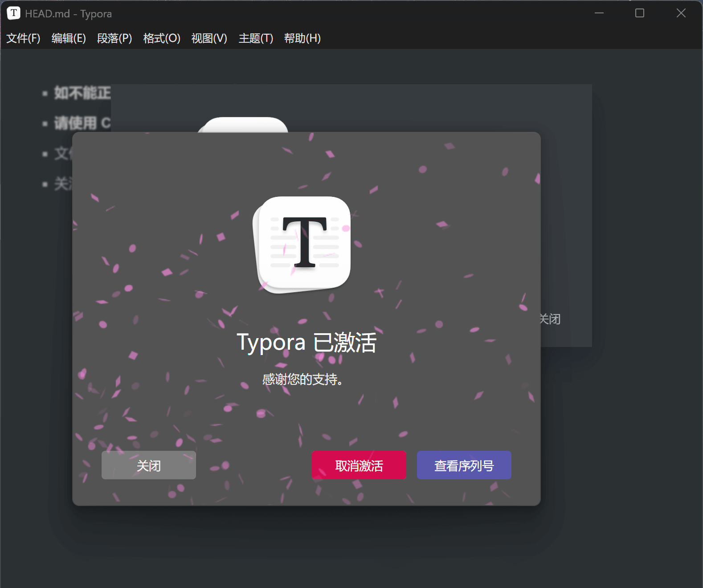Click the gray 关闭 button in activation dialog
703x588 pixels.
[x=149, y=465]
